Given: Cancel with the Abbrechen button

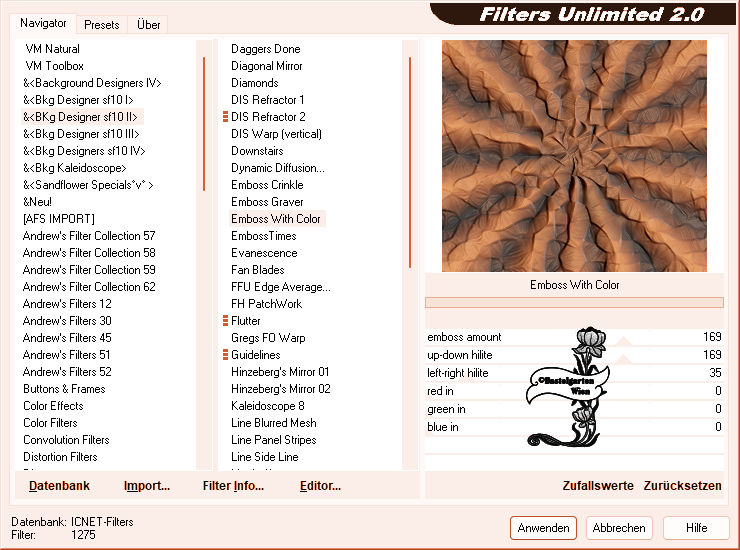Looking at the screenshot, I should tap(619, 528).
